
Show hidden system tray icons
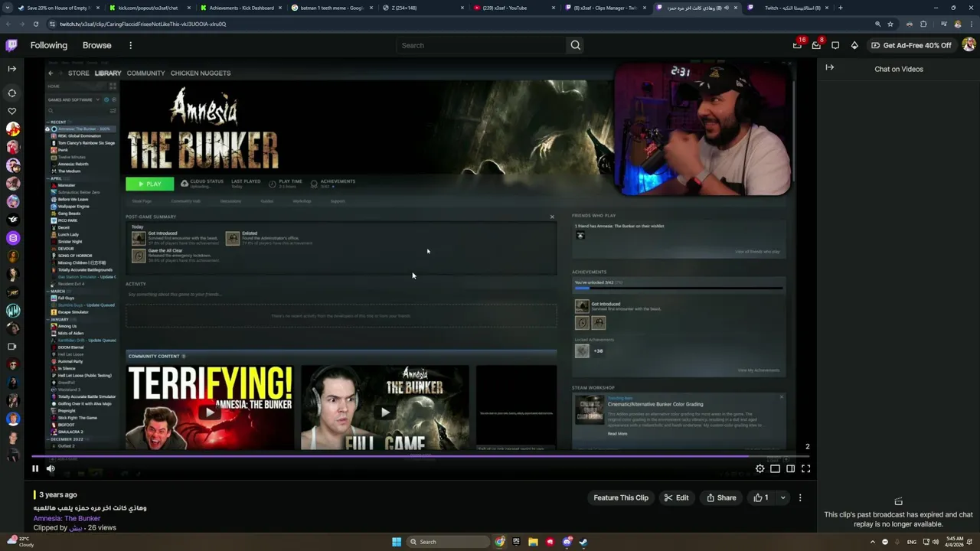click(872, 542)
